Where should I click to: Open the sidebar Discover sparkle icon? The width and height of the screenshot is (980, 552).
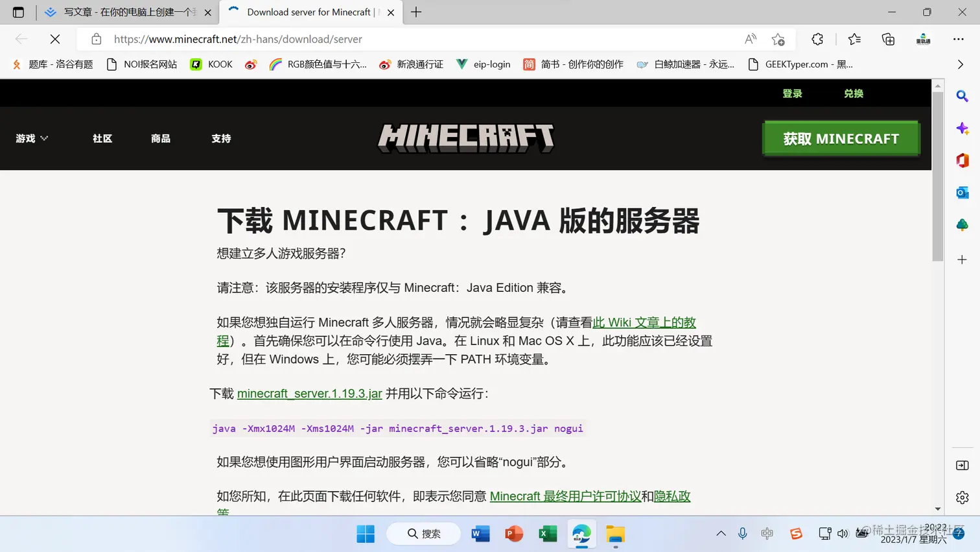click(x=962, y=128)
